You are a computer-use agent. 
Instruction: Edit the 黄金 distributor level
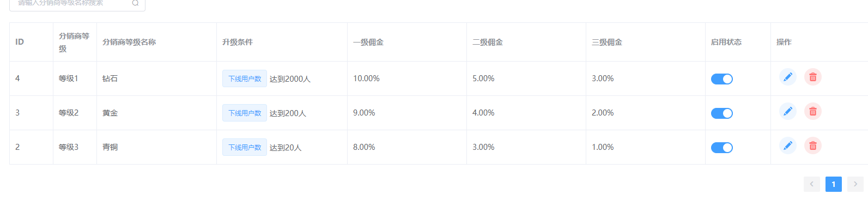(788, 112)
